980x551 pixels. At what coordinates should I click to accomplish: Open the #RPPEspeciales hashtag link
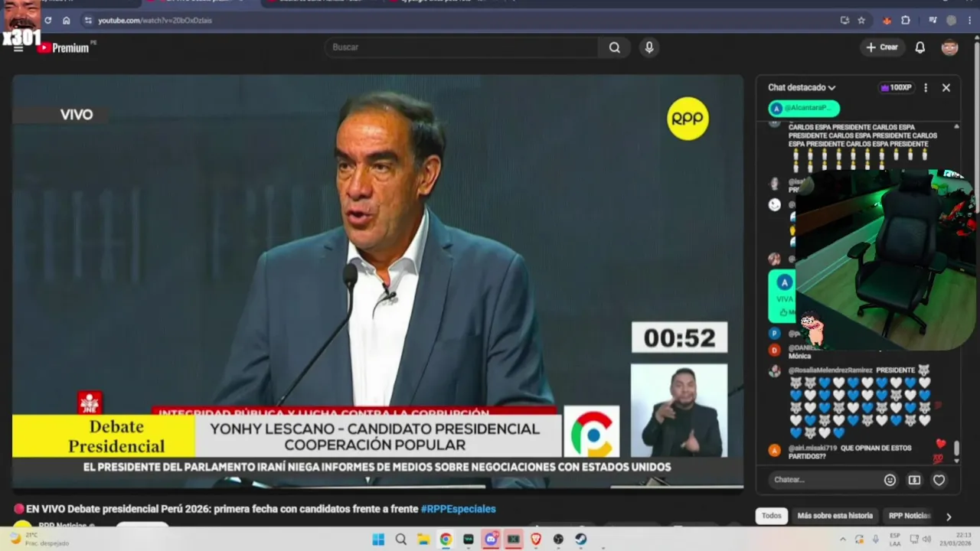pyautogui.click(x=458, y=509)
